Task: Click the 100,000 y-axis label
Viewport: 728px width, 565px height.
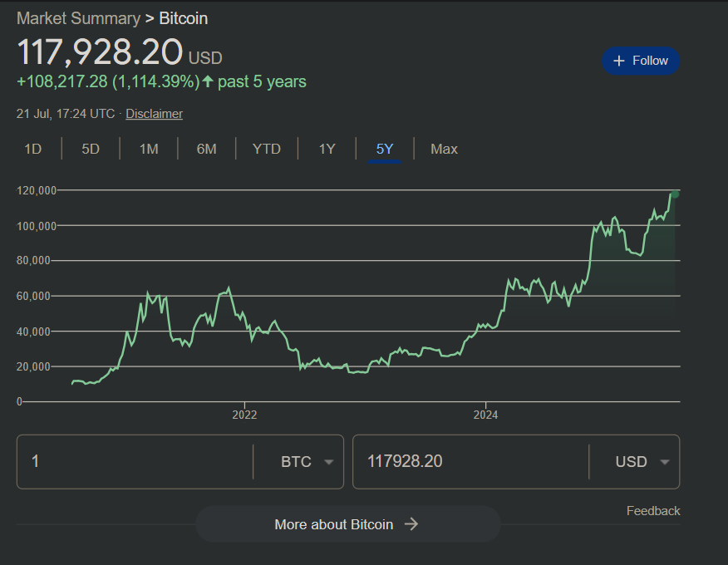Action: [x=37, y=226]
